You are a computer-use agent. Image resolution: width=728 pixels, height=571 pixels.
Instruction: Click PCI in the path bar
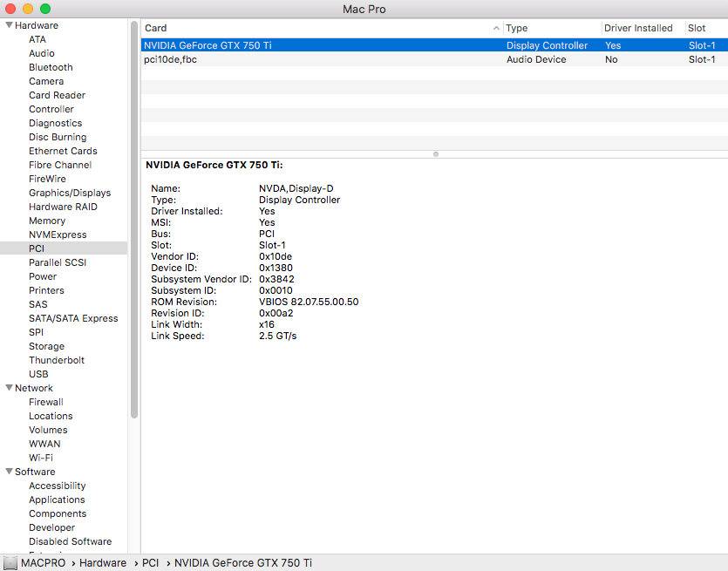151,562
